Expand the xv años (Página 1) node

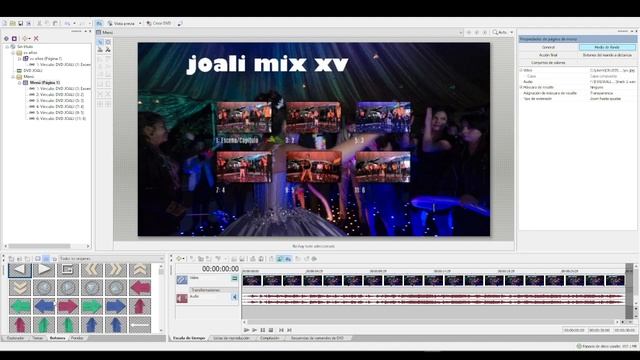coord(19,59)
